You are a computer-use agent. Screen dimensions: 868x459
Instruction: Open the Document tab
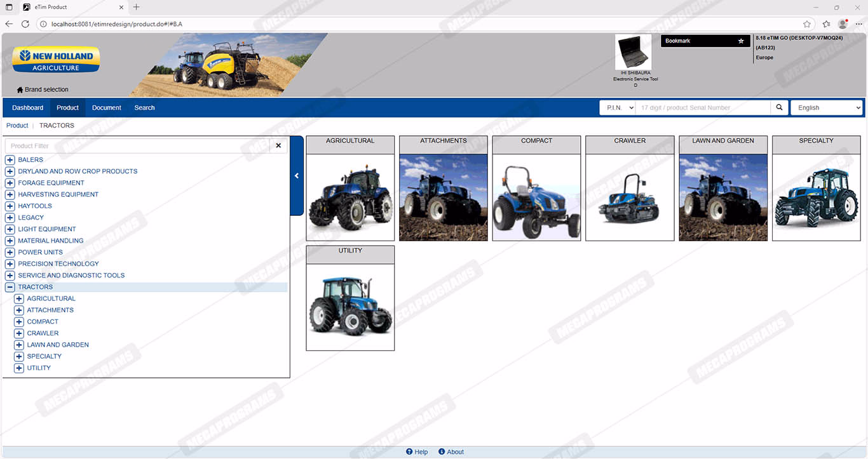pos(106,108)
